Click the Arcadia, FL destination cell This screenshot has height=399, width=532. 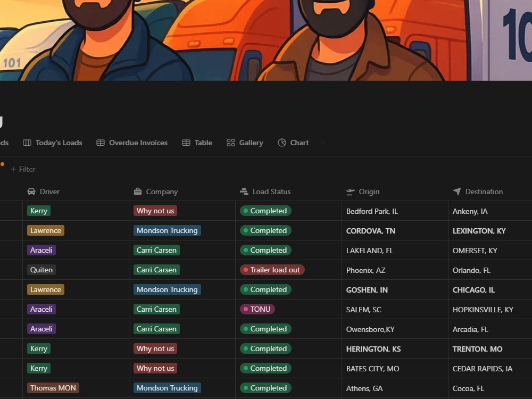pos(491,329)
